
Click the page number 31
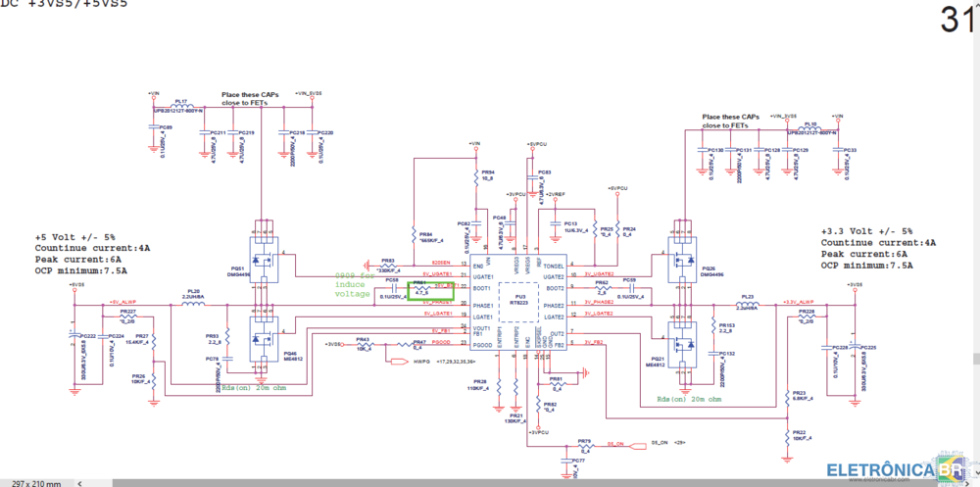958,20
